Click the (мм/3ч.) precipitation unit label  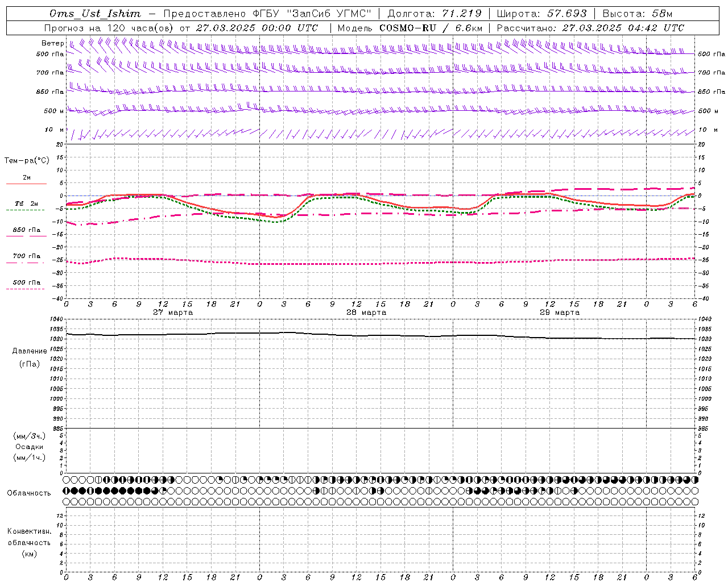coord(30,436)
